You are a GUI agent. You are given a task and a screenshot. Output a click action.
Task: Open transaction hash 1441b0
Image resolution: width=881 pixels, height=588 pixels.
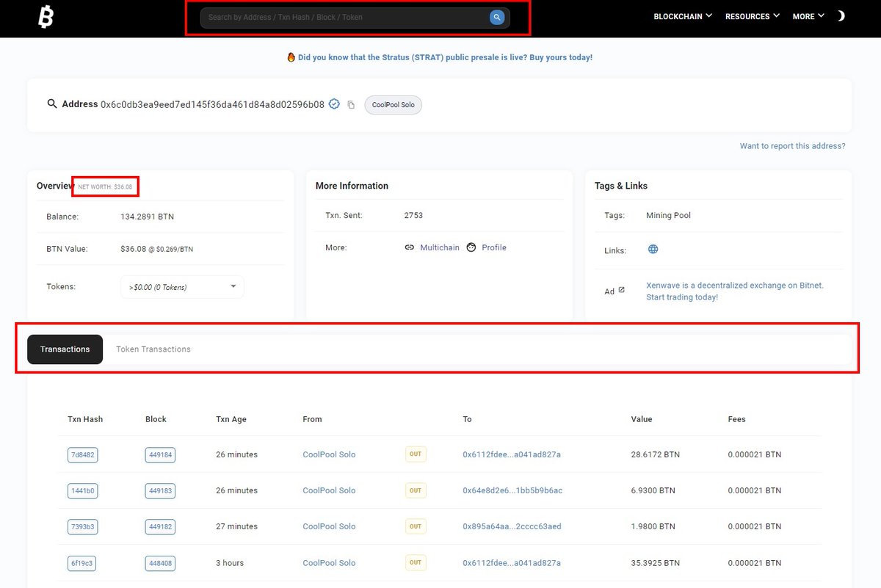click(x=82, y=490)
